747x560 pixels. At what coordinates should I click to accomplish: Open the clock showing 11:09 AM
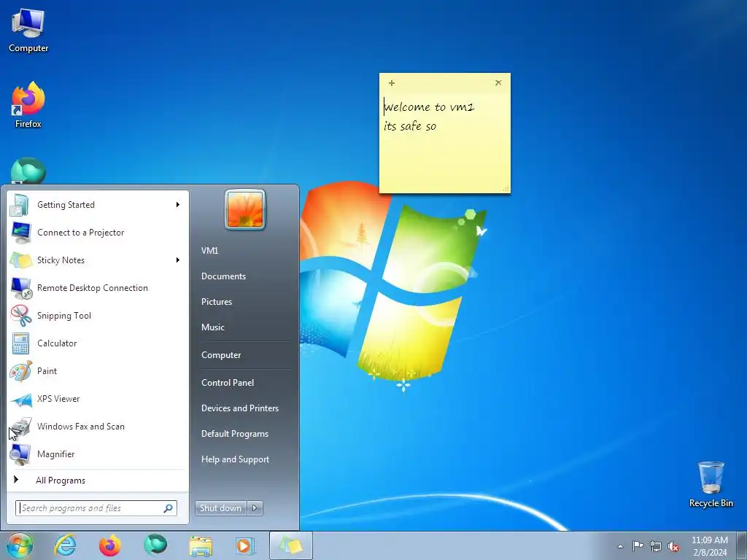(x=709, y=546)
